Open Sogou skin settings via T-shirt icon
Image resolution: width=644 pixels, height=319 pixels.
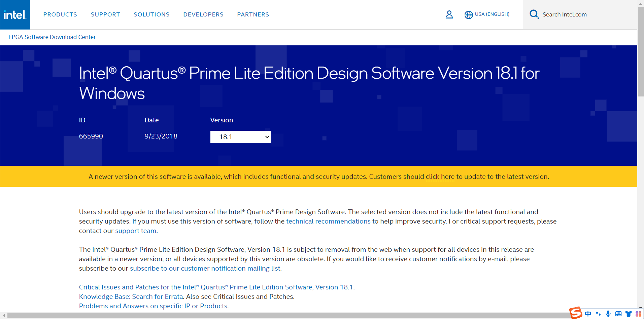pos(628,314)
